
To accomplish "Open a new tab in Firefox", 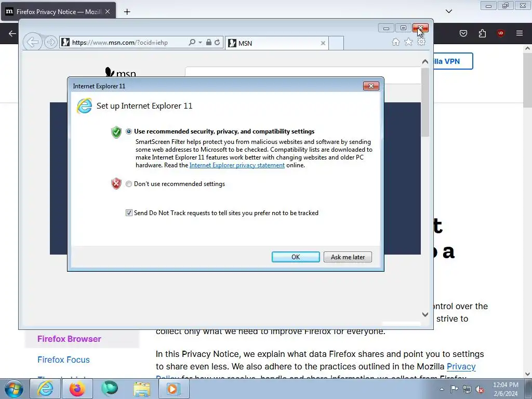I will point(127,12).
